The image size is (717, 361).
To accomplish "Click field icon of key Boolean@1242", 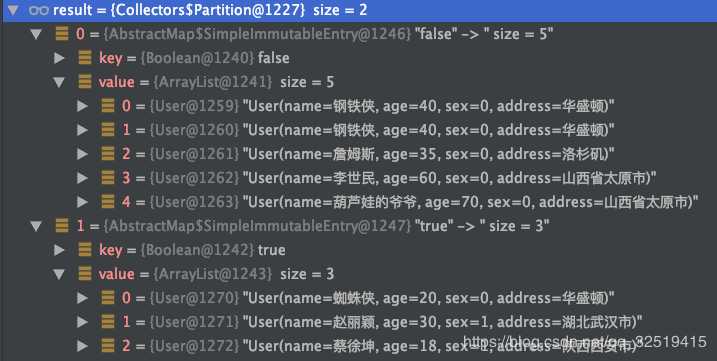I will (x=85, y=249).
